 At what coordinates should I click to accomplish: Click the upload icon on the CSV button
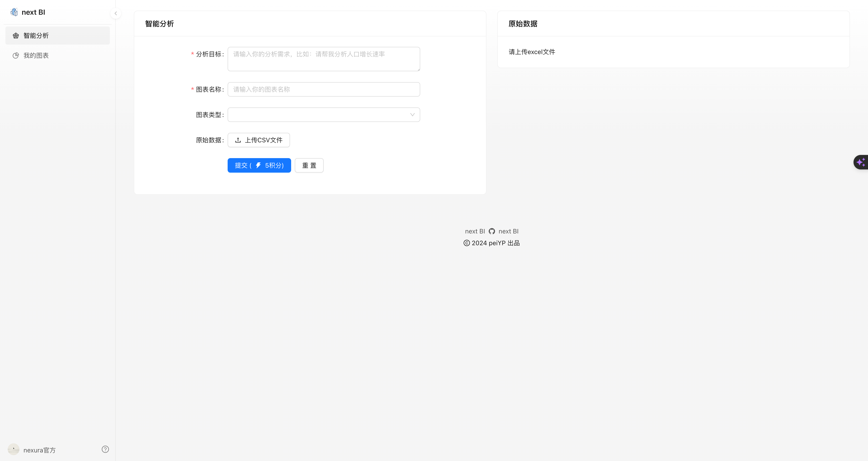pos(238,140)
